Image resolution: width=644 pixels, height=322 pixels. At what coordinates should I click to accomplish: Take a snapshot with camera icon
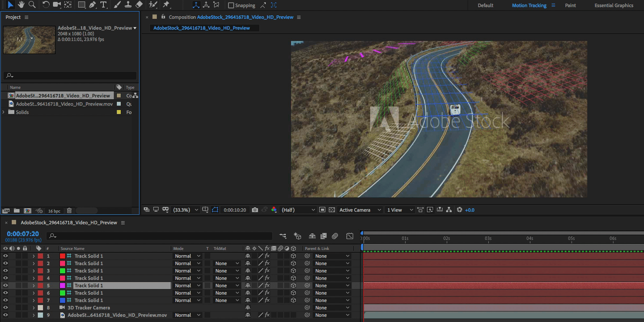pyautogui.click(x=255, y=210)
